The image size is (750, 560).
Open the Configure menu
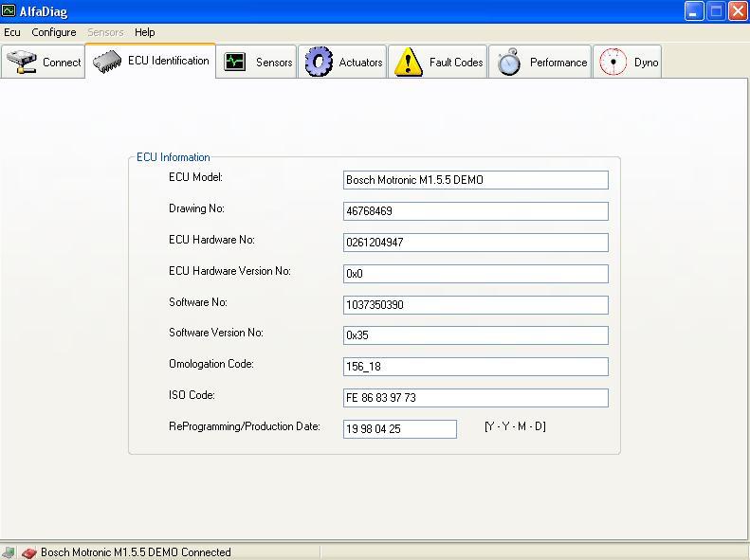pyautogui.click(x=53, y=32)
